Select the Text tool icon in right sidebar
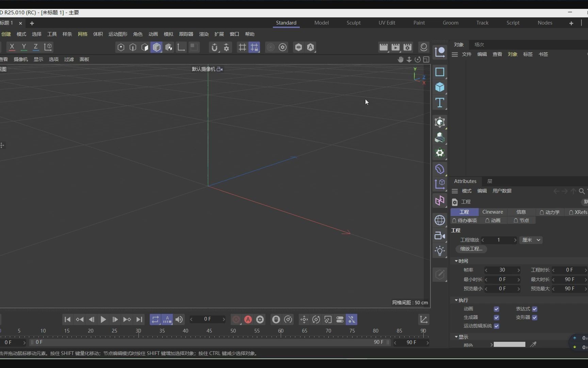This screenshot has height=368, width=588. tap(440, 103)
